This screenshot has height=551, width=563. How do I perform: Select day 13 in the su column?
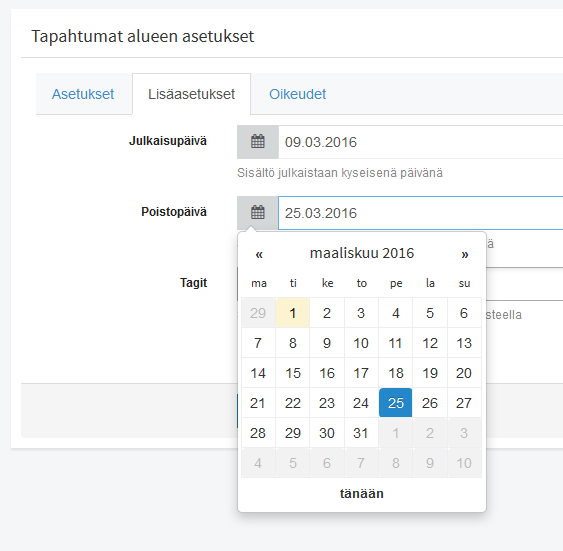click(x=464, y=343)
